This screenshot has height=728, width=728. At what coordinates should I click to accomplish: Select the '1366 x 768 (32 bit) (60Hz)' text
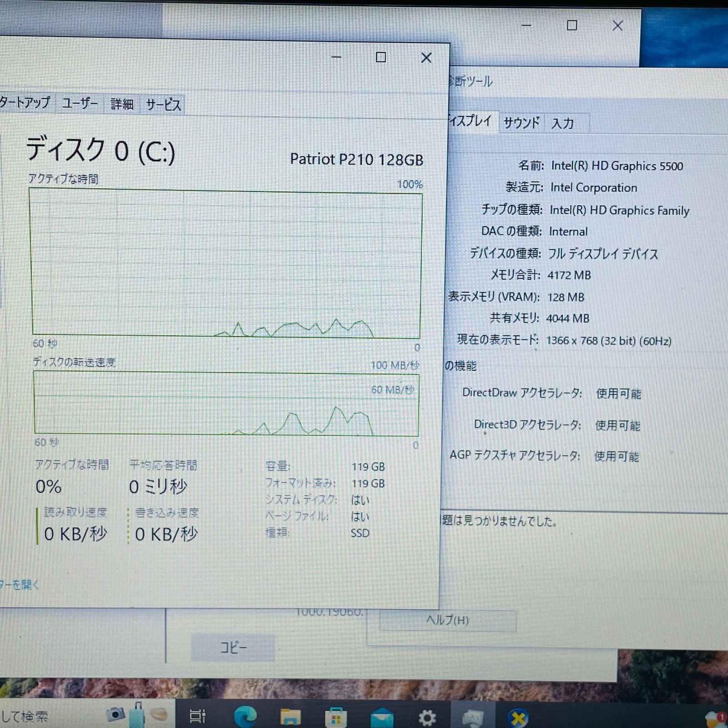pyautogui.click(x=609, y=341)
